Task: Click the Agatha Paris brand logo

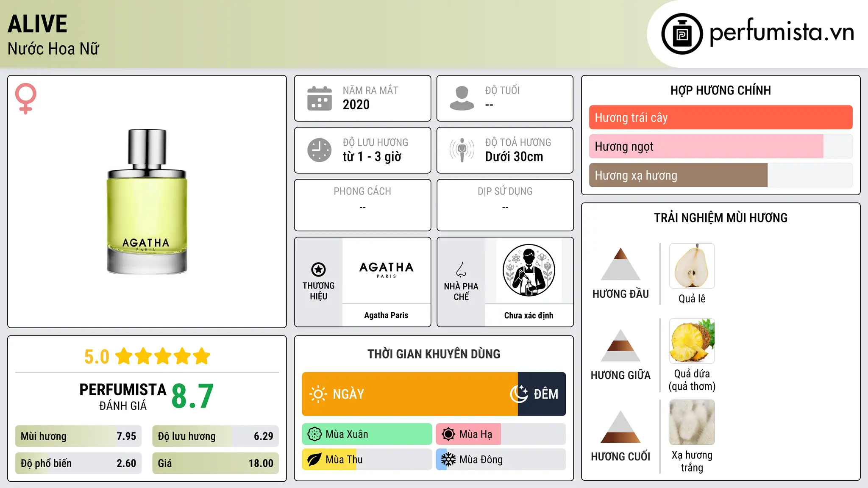Action: [x=386, y=270]
